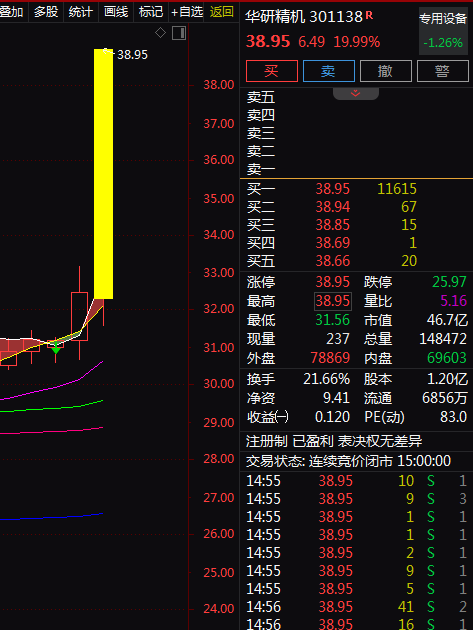Click the 38.00 price axis label
The image size is (473, 630).
(x=219, y=85)
